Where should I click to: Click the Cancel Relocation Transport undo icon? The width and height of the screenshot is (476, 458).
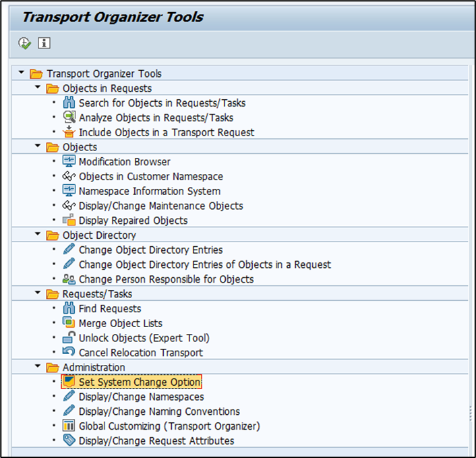tap(69, 353)
